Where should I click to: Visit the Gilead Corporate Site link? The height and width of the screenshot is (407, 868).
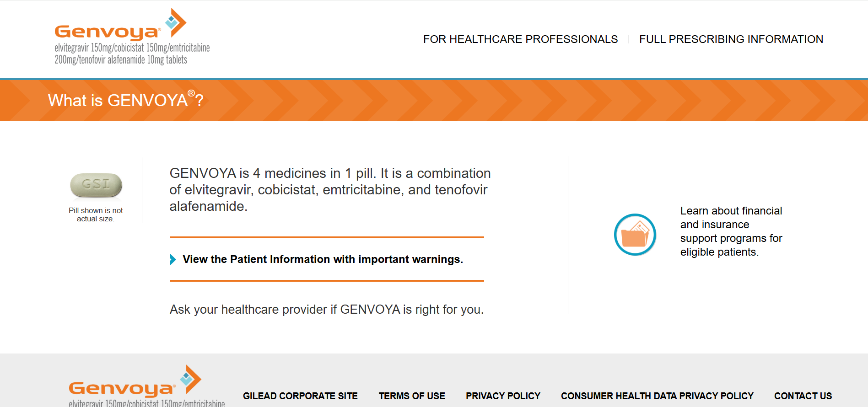pos(300,396)
